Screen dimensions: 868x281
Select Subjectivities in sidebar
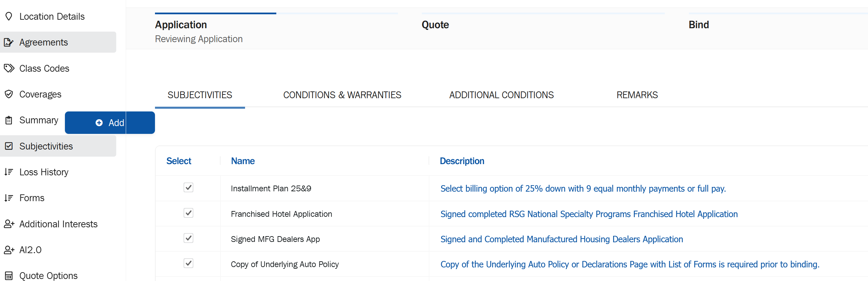click(x=58, y=146)
